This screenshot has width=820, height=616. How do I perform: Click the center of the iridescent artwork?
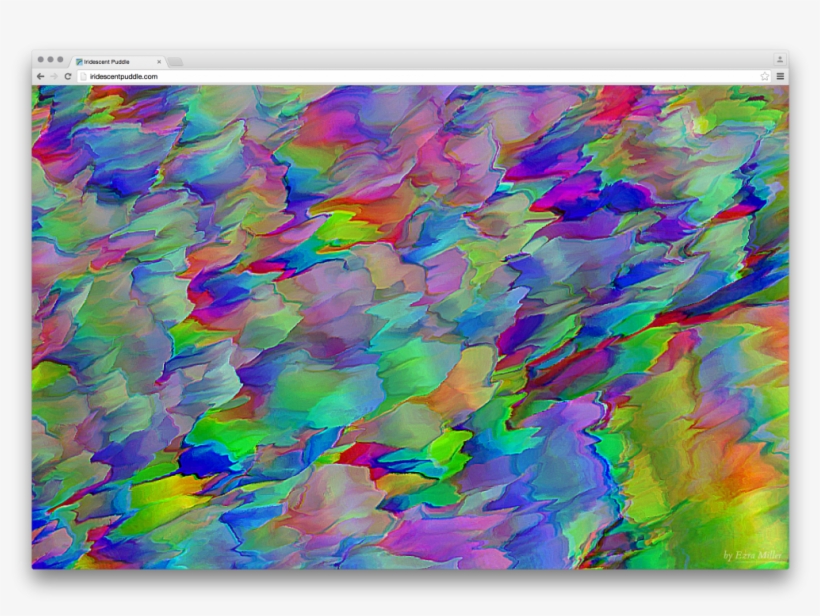point(410,330)
